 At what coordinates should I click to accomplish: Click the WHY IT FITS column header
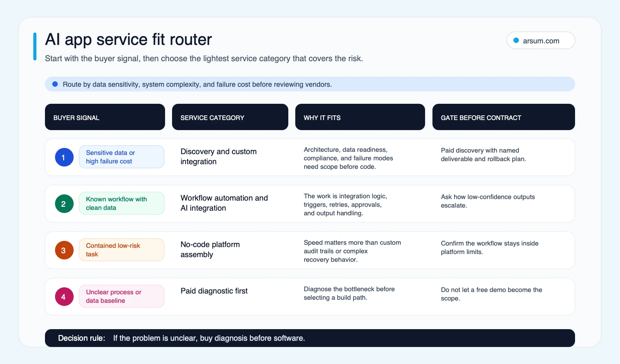360,117
